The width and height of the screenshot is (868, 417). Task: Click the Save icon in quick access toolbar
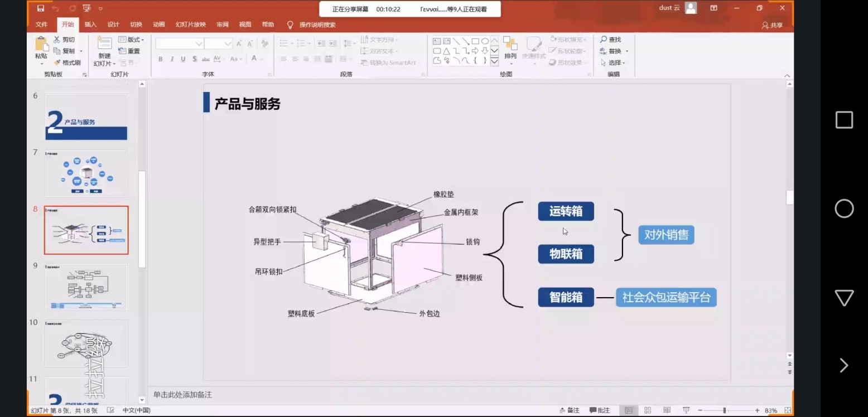41,8
